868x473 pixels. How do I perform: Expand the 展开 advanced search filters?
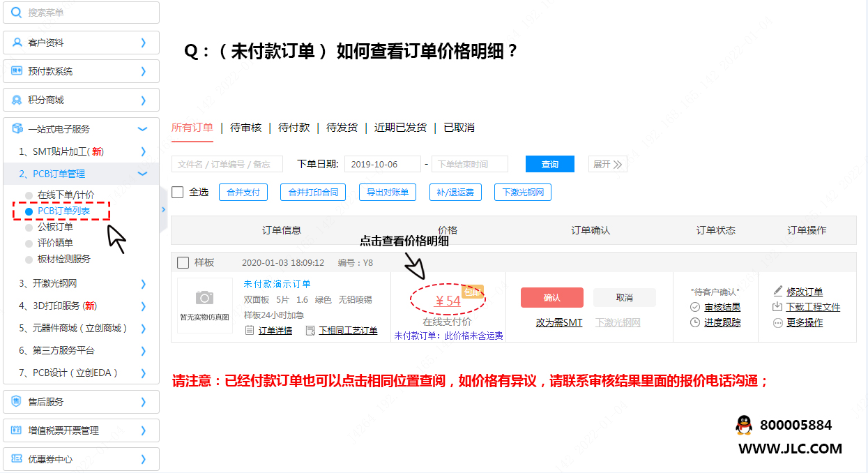click(x=607, y=165)
